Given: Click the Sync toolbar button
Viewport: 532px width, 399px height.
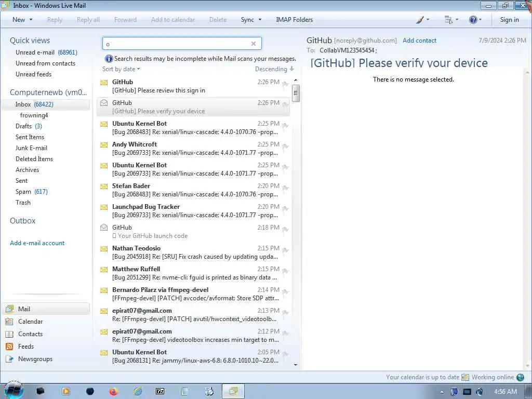Looking at the screenshot, I should [x=247, y=20].
